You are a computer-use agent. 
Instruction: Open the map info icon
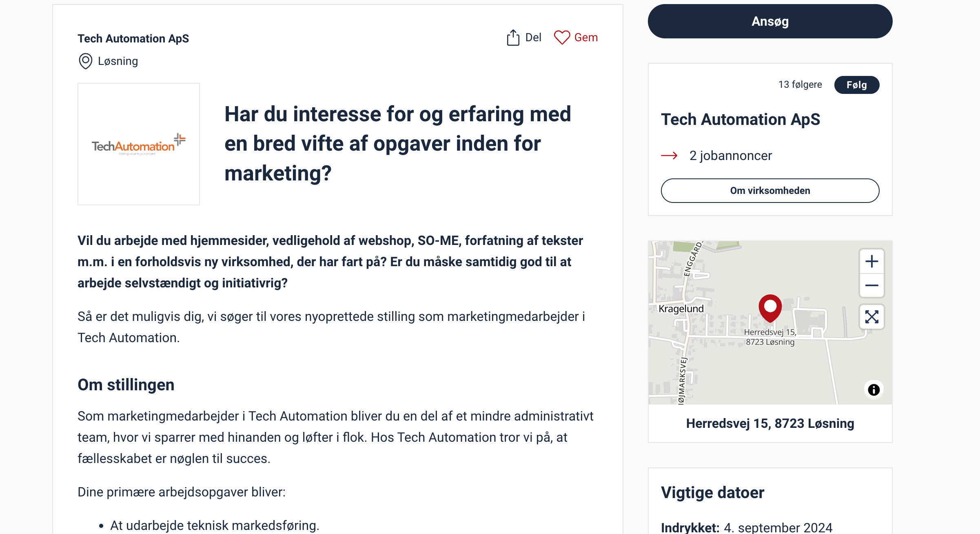coord(874,390)
